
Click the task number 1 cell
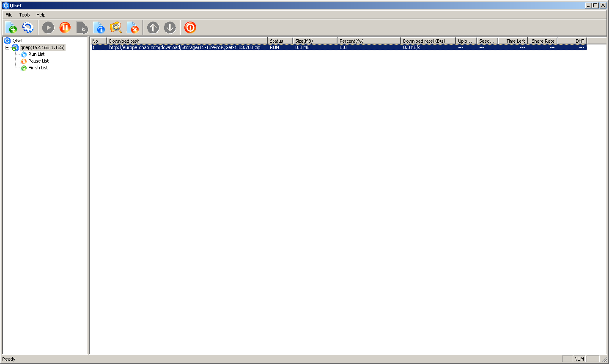point(93,47)
